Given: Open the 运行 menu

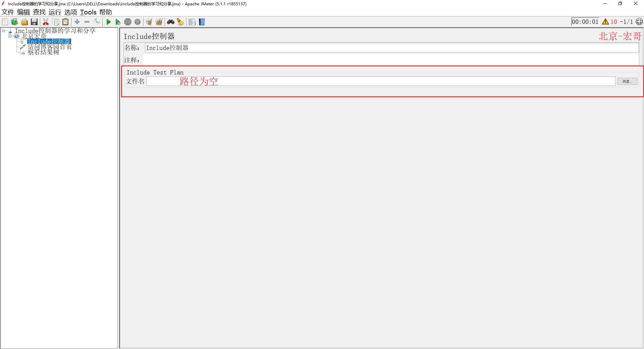Looking at the screenshot, I should pyautogui.click(x=55, y=12).
